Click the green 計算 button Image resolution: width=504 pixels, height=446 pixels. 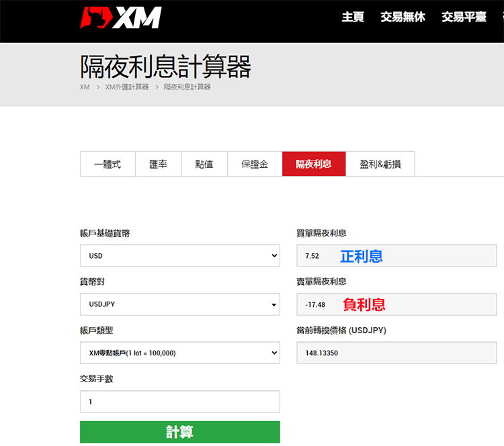180,432
